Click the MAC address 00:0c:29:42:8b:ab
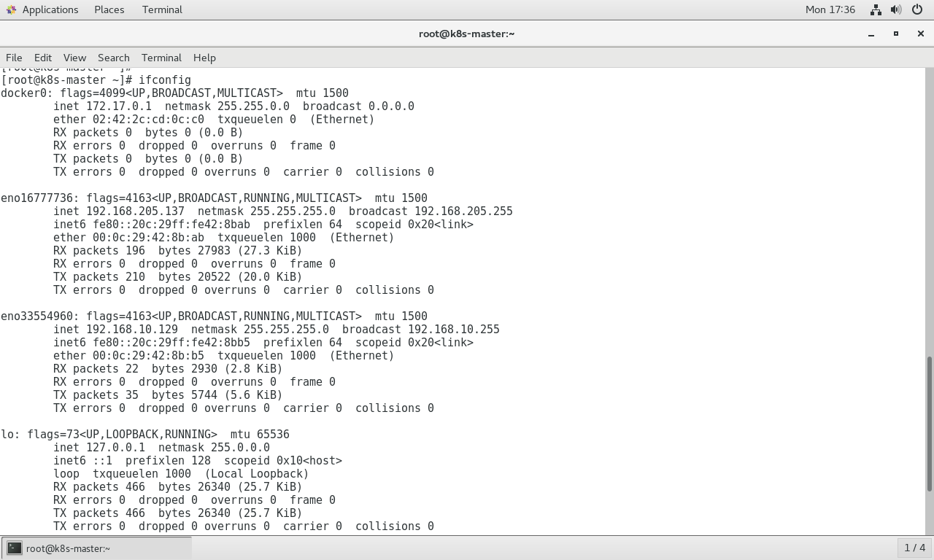Viewport: 934px width, 560px height. click(148, 238)
